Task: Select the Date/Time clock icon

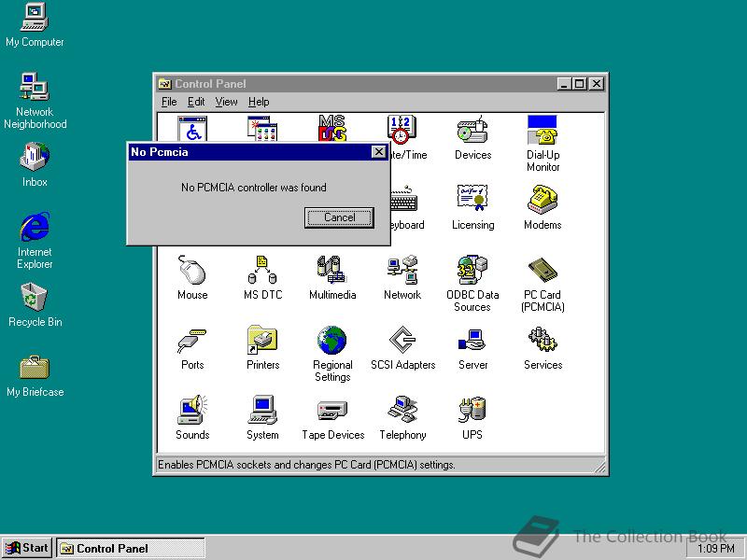Action: (402, 129)
